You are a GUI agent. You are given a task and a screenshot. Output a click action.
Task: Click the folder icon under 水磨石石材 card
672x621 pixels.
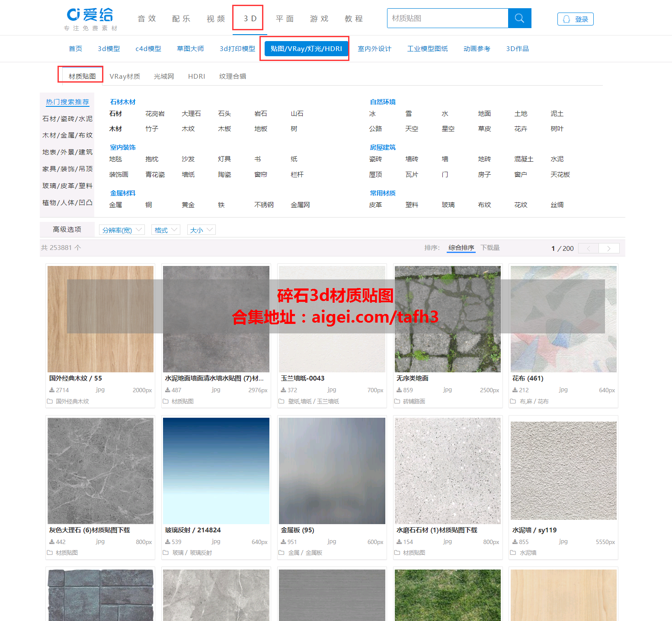tap(397, 553)
